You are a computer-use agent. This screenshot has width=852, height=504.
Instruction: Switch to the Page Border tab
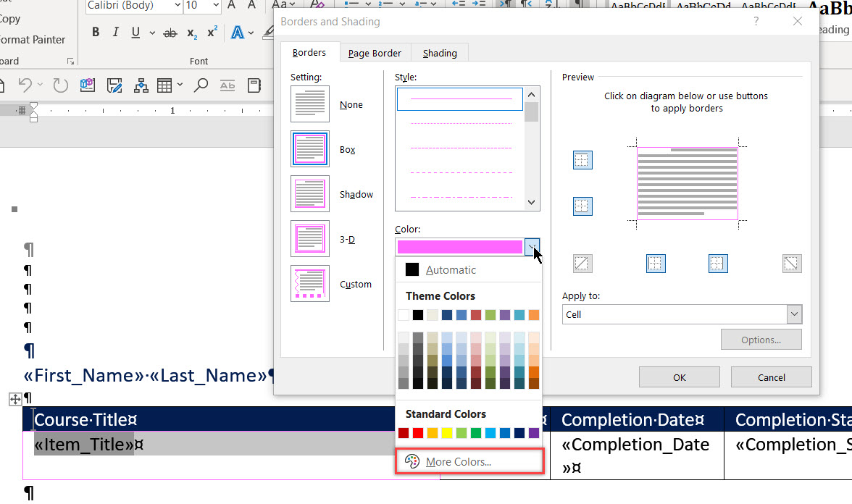[x=375, y=54]
